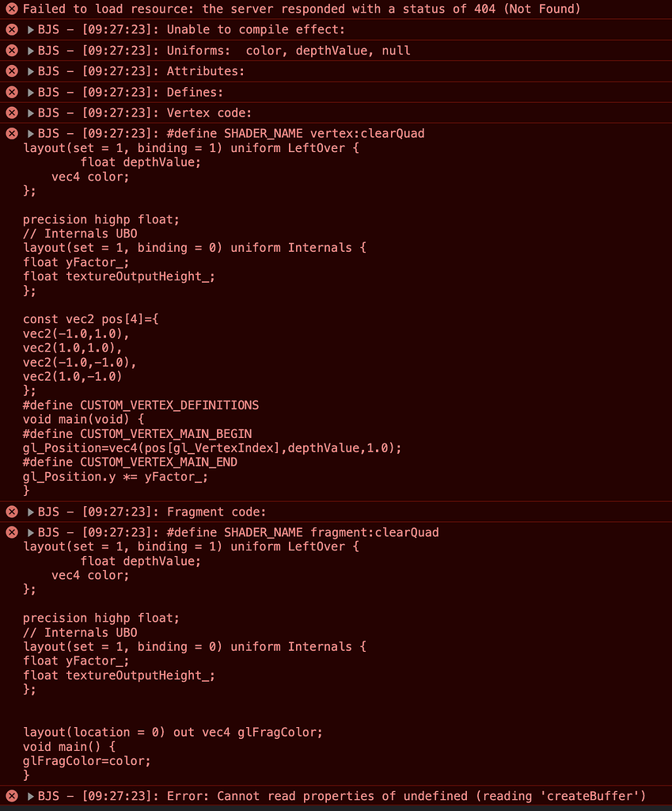Expand the Vertex code log entry
Screen dimensions: 672x811
31,112
